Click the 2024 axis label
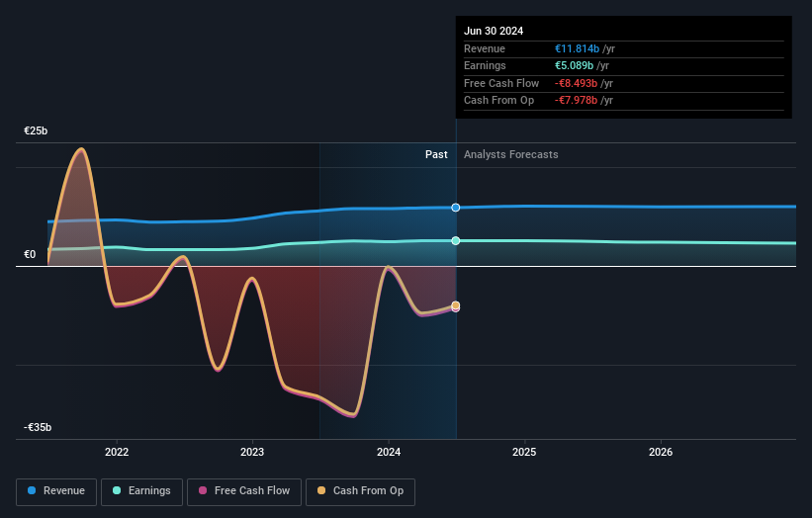Image resolution: width=812 pixels, height=518 pixels. click(389, 452)
